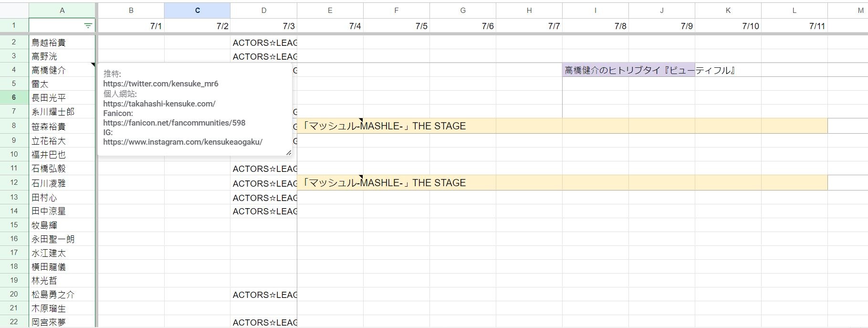Click the 7/1 date header cell

point(131,26)
